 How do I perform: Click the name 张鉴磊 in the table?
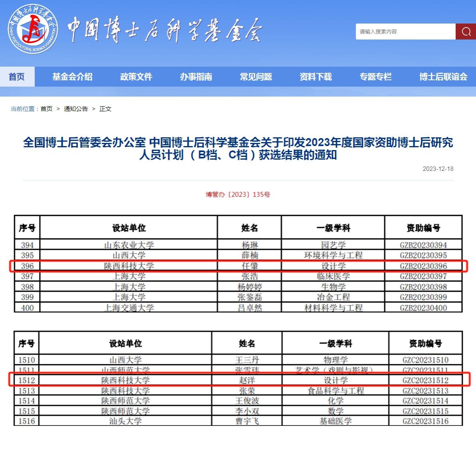(250, 297)
